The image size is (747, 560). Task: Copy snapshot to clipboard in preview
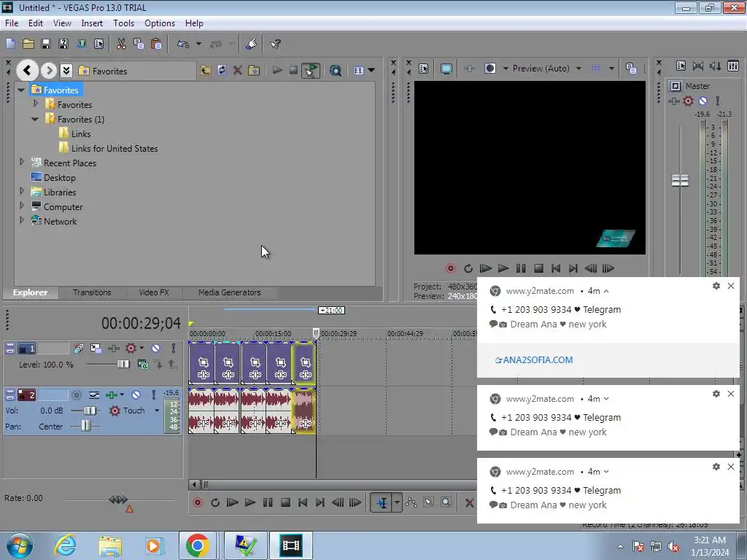point(631,69)
